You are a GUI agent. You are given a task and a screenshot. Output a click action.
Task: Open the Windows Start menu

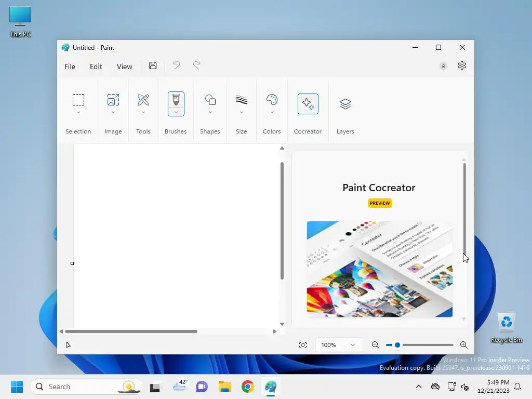[17, 387]
